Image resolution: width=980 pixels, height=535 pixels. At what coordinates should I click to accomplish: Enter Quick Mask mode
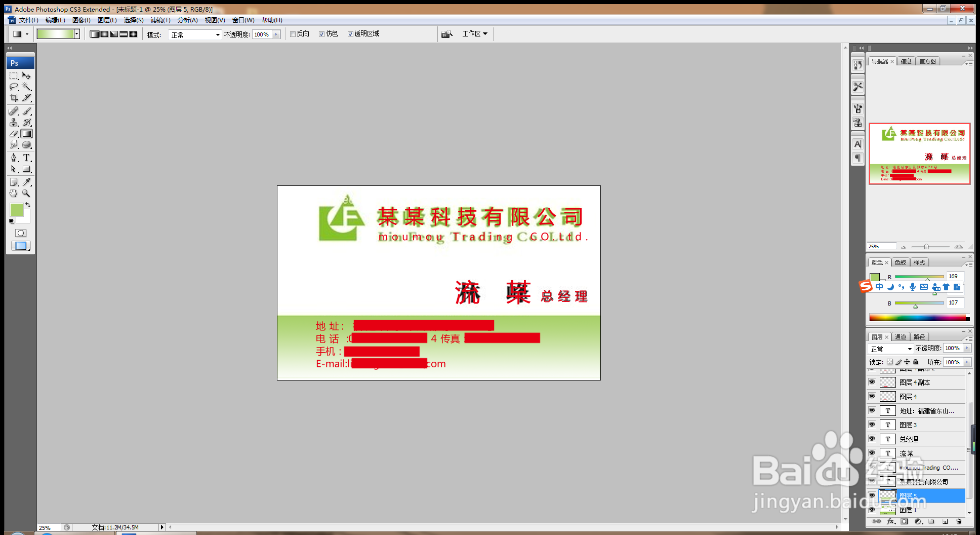(20, 233)
